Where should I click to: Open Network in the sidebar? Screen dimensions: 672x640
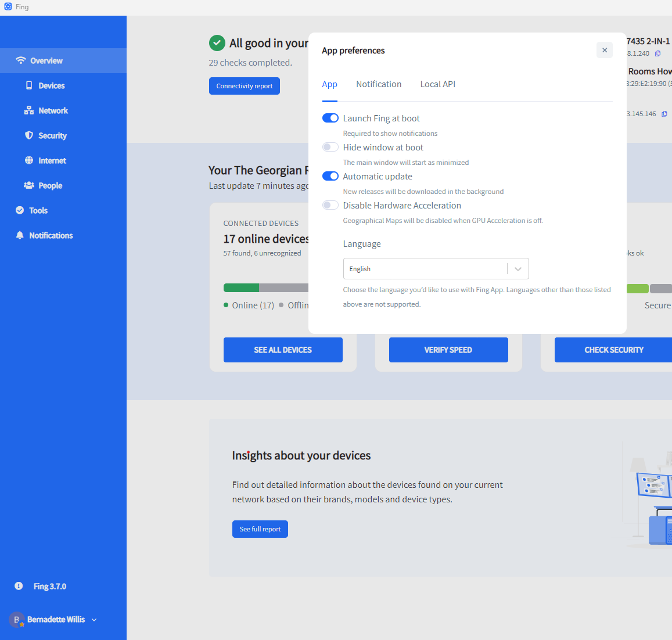(x=63, y=110)
